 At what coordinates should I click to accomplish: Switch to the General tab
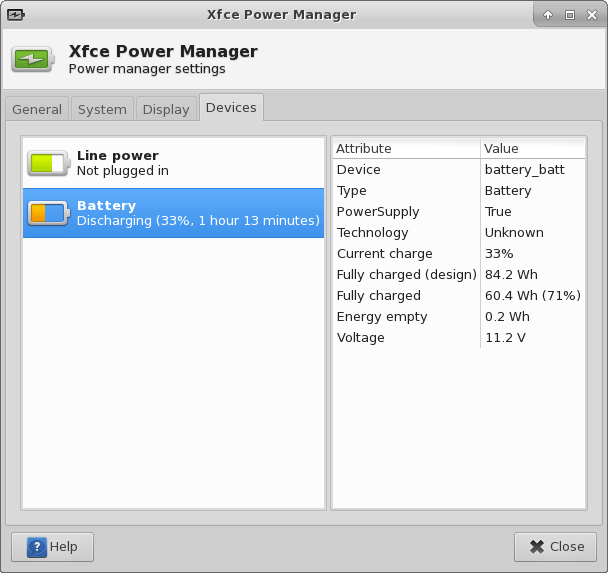click(37, 110)
